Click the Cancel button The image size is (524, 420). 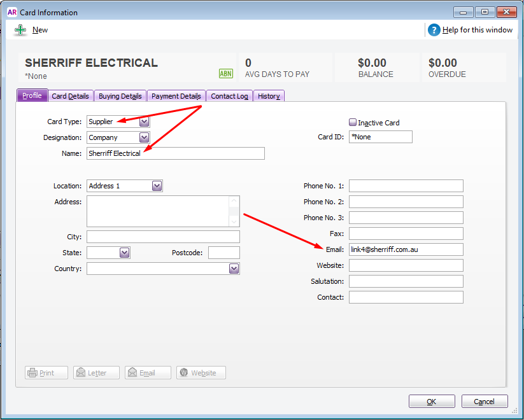click(x=485, y=402)
